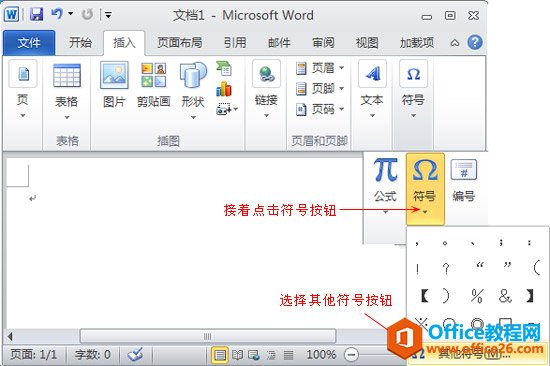Image resolution: width=550 pixels, height=366 pixels.
Task: Insert the ampersand symbol
Action: [505, 296]
